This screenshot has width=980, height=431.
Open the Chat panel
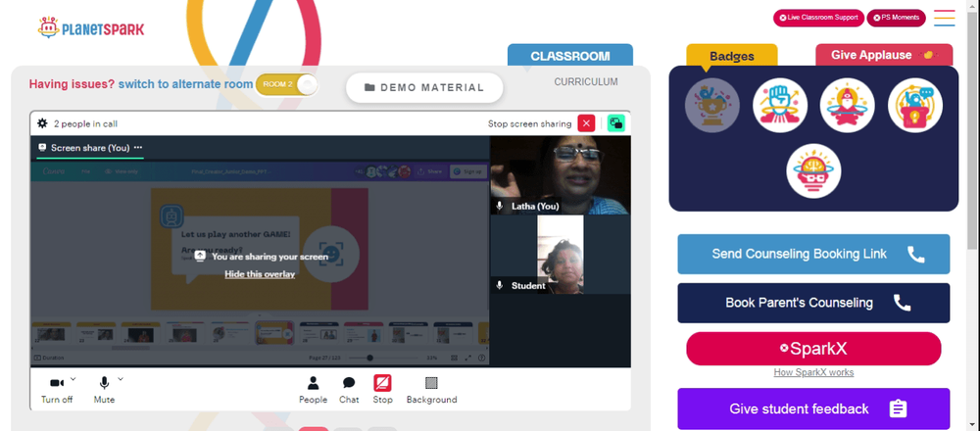[349, 390]
